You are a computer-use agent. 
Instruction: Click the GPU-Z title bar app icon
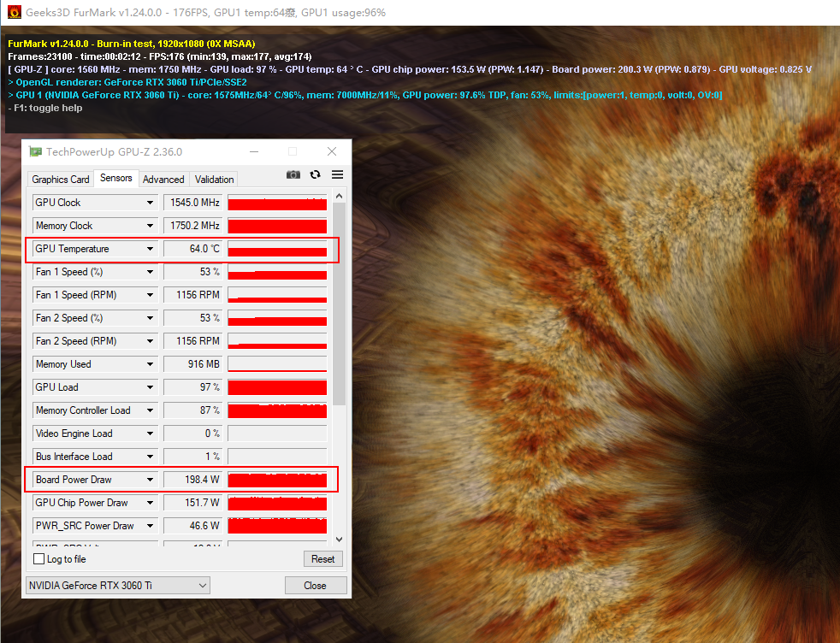coord(35,151)
